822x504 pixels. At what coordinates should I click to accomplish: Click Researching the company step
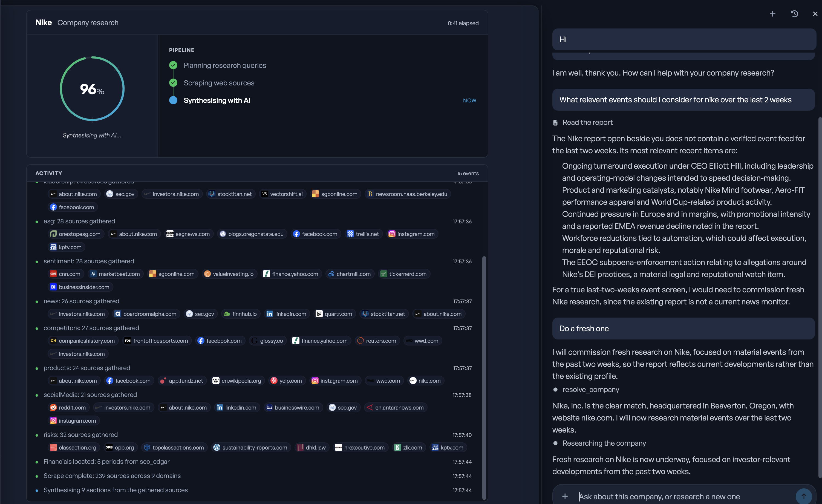pos(599,443)
